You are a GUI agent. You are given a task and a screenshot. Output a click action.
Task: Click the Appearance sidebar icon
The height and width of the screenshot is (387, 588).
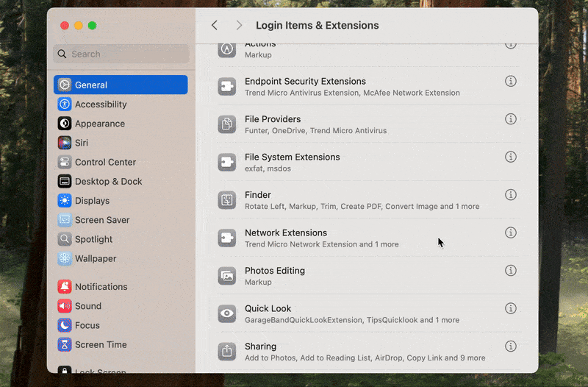(x=65, y=124)
